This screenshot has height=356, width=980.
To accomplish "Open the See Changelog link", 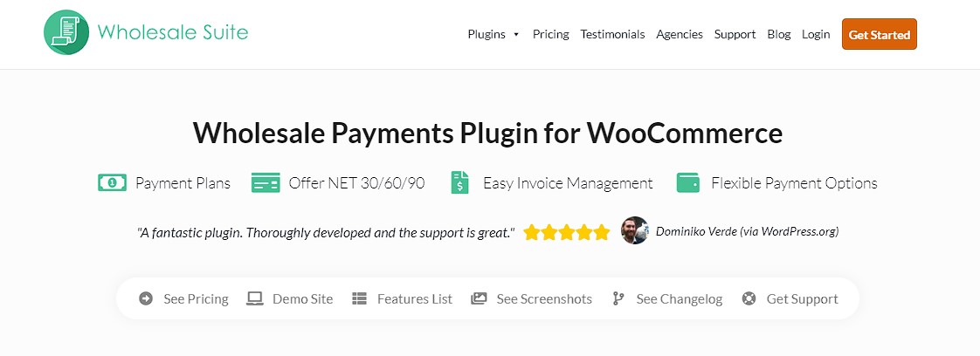I will (679, 299).
